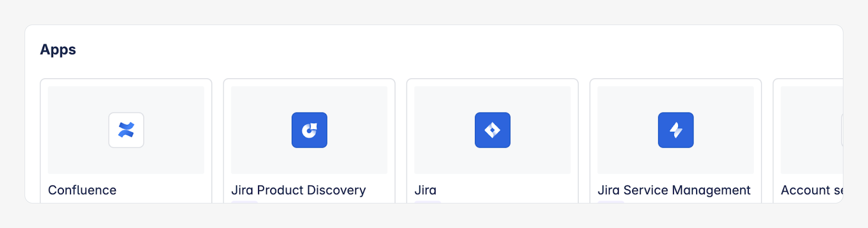Click the lavender tag under Jira Service Management
The image size is (868, 228).
click(611, 202)
